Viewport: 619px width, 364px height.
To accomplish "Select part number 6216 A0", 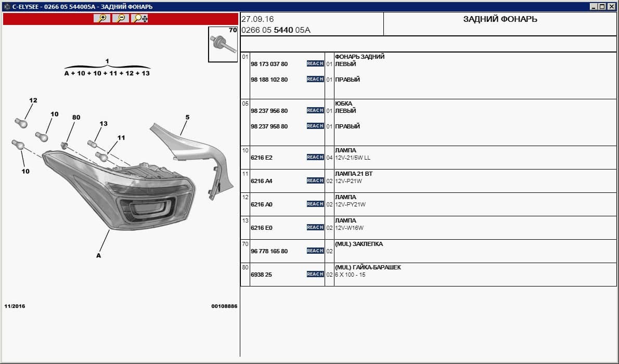I will [x=261, y=204].
